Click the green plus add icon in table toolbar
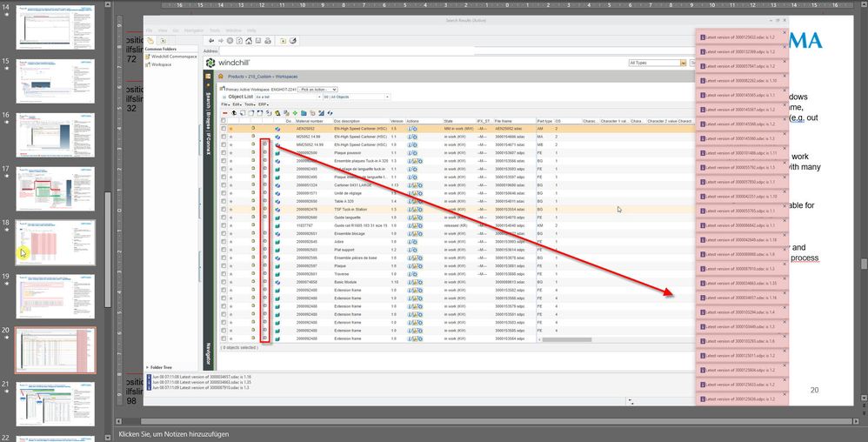The image size is (868, 442). [x=297, y=112]
